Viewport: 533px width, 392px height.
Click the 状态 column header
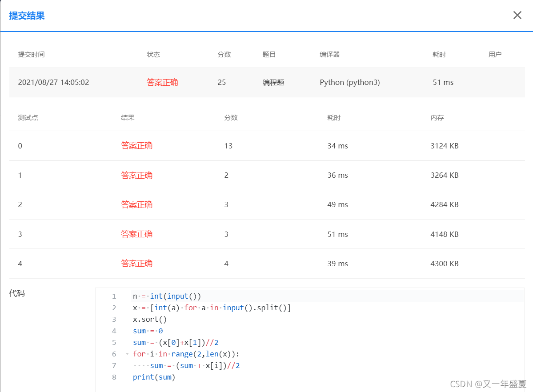pyautogui.click(x=153, y=54)
